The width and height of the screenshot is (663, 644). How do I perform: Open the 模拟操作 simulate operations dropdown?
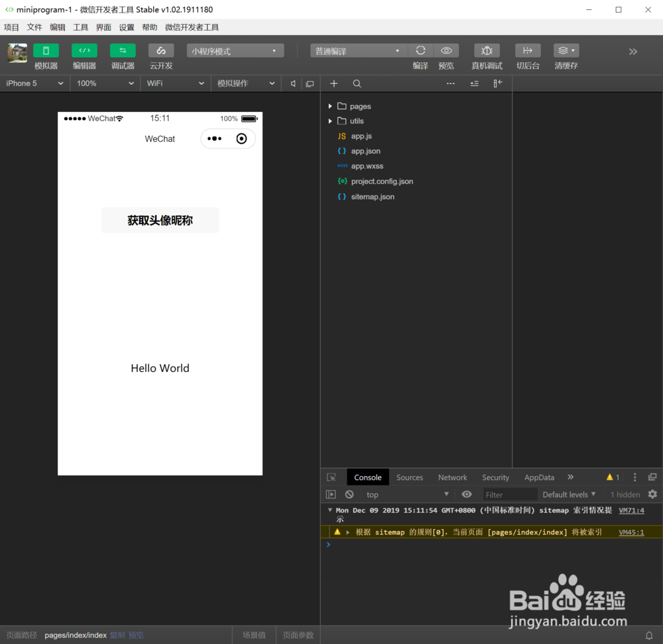246,84
